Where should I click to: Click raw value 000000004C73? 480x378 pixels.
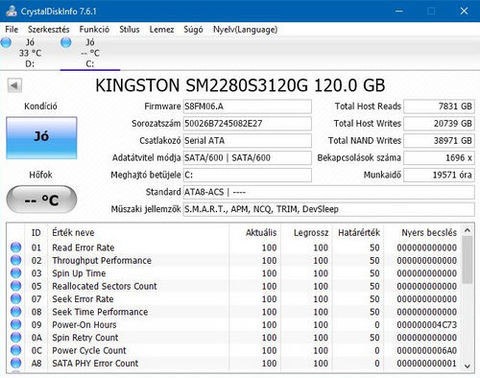427,325
